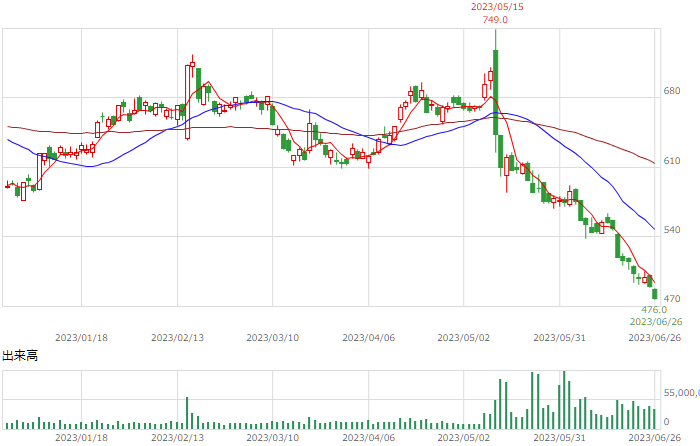Image resolution: width=700 pixels, height=446 pixels.
Task: Select 2023/05/31 date under price chart
Action: [x=559, y=338]
